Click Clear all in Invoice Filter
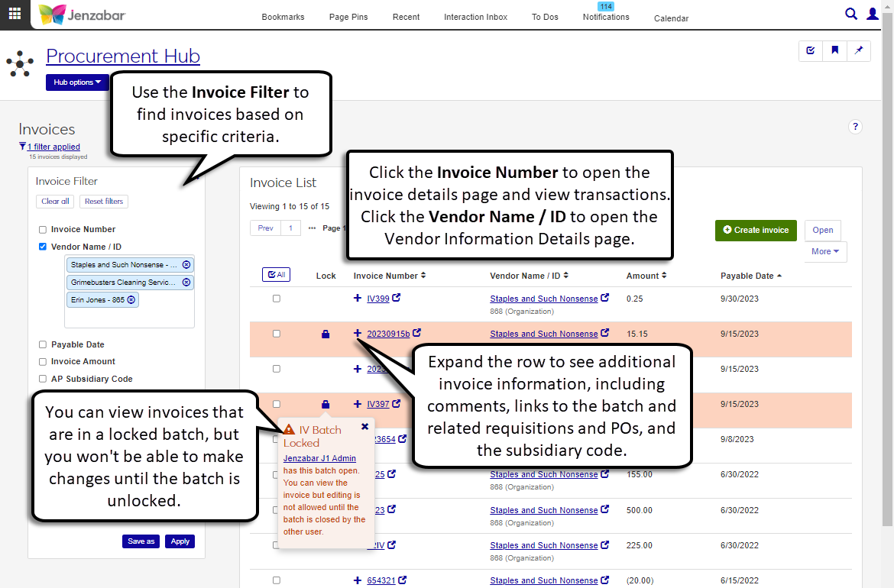894x588 pixels. 55,201
